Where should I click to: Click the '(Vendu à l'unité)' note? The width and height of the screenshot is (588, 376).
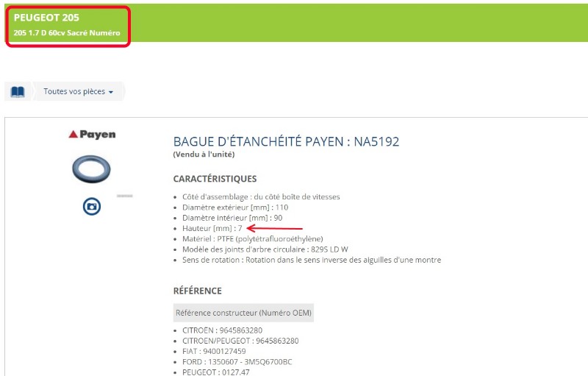(x=204, y=155)
